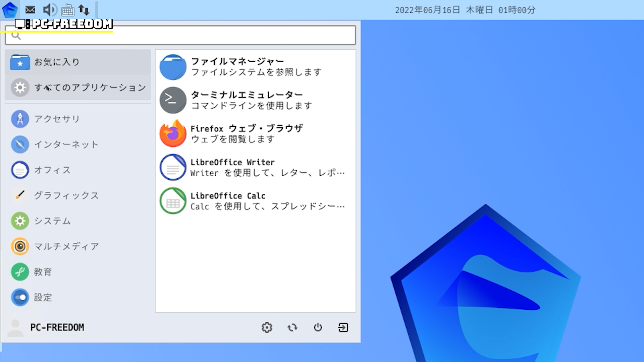644x362 pixels.
Task: Click the switch user arrows button
Action: [x=292, y=327]
